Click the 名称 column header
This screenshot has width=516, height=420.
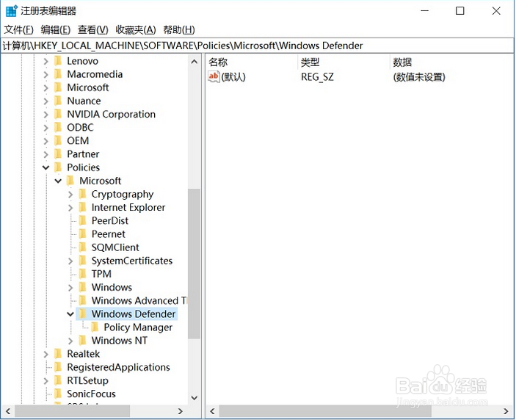click(252, 62)
